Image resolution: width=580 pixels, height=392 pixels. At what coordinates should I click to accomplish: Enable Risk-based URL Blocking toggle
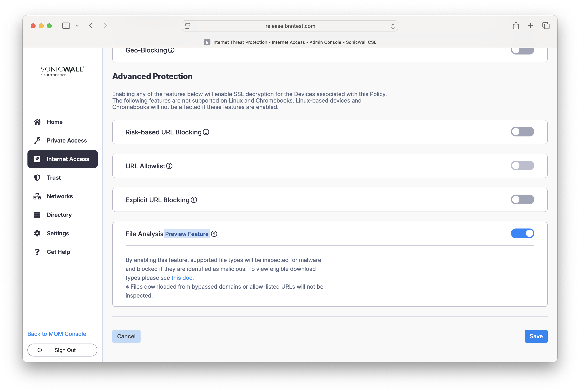[x=522, y=131]
